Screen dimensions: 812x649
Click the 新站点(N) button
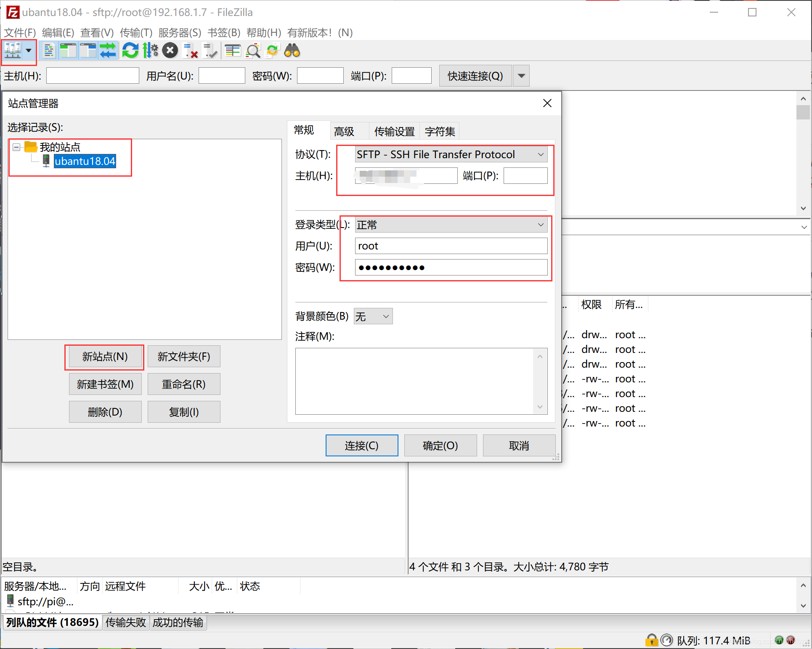(105, 357)
